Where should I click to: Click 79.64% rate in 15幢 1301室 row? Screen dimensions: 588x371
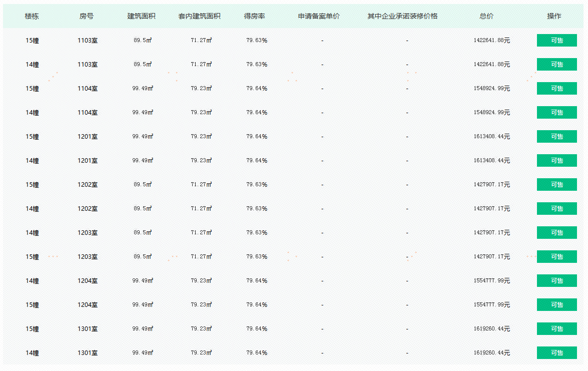click(x=257, y=328)
